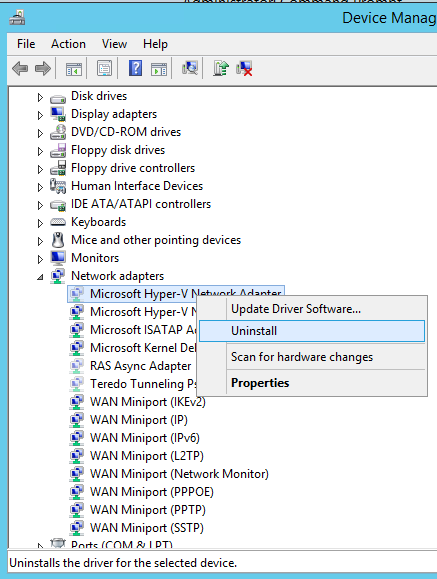Click the Monitors tree label
The width and height of the screenshot is (437, 579).
click(95, 258)
